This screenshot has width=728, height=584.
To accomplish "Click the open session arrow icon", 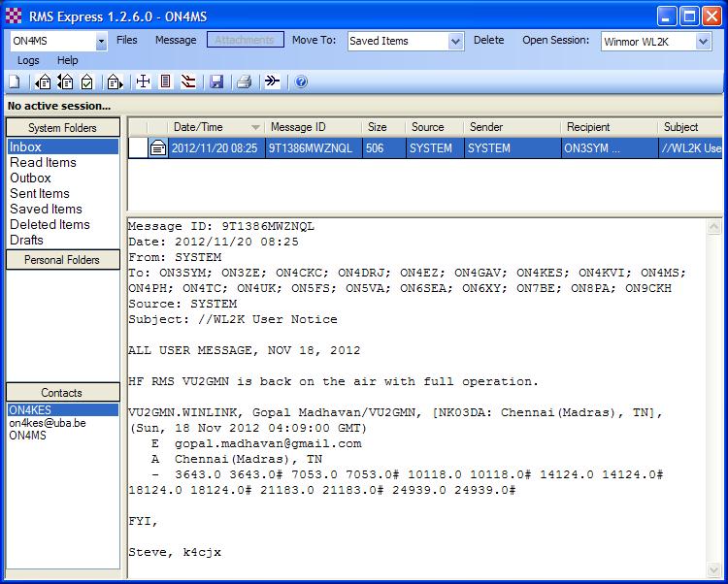I will 272,82.
